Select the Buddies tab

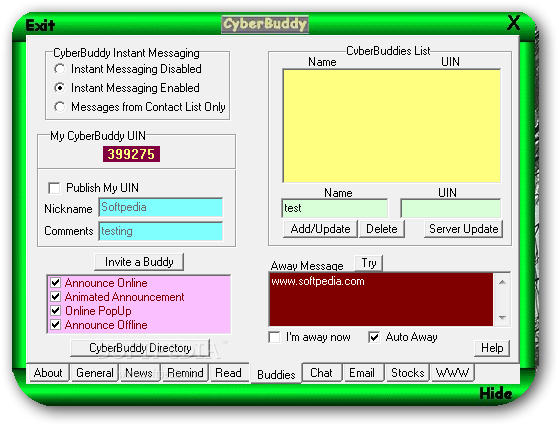[x=276, y=374]
